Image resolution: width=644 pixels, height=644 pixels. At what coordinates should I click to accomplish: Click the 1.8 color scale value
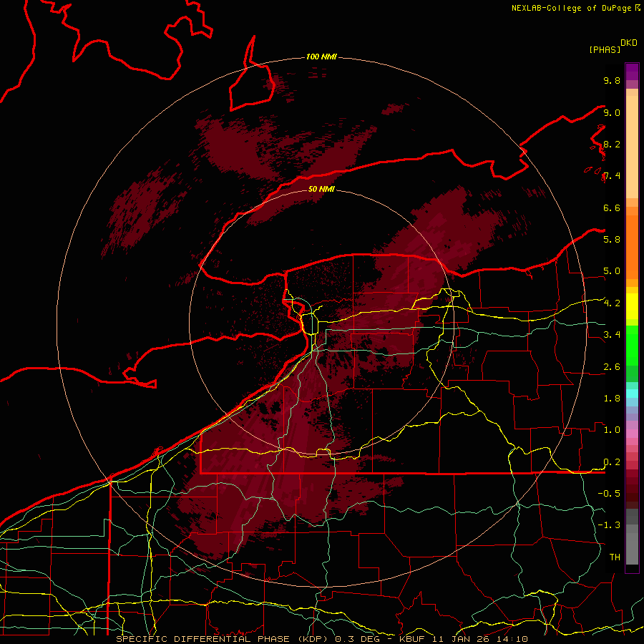click(612, 398)
